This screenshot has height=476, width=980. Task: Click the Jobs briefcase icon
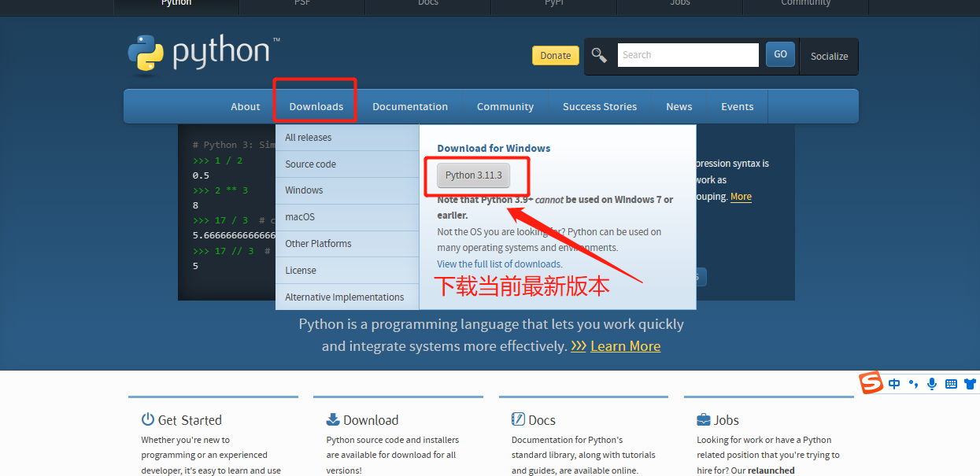coord(704,419)
